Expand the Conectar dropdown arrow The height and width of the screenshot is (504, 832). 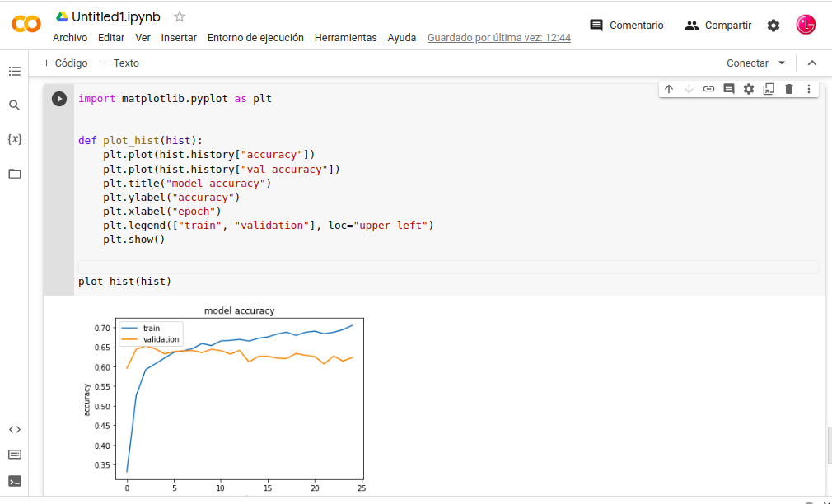782,63
